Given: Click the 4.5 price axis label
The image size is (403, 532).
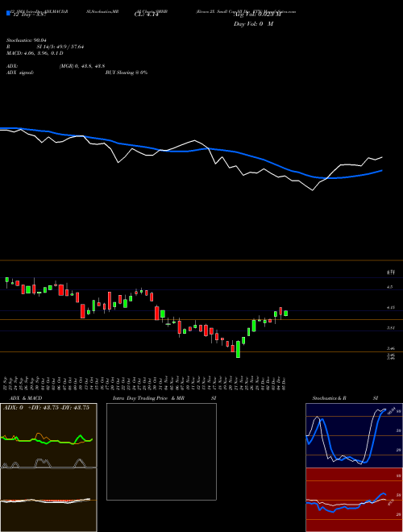Looking at the screenshot, I should click(390, 287).
